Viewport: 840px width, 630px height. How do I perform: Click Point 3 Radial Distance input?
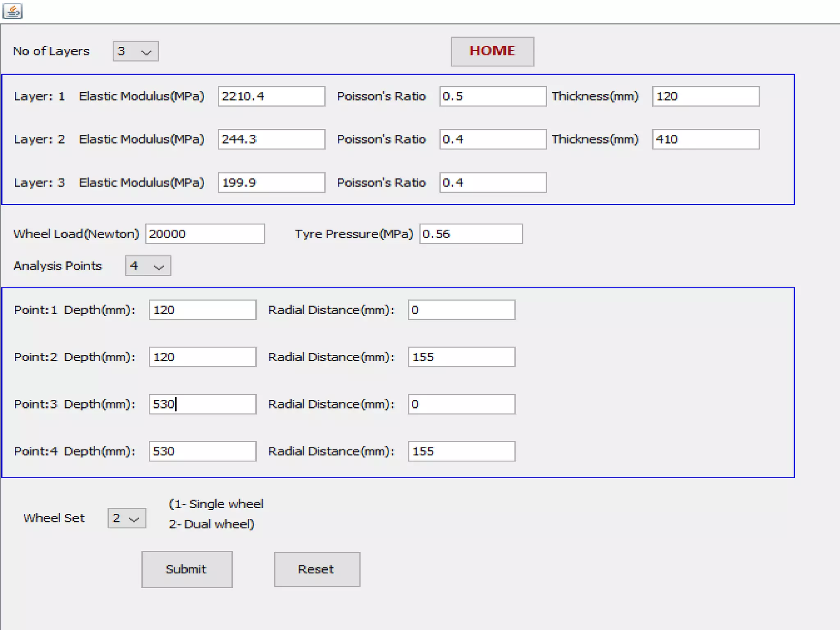[461, 404]
